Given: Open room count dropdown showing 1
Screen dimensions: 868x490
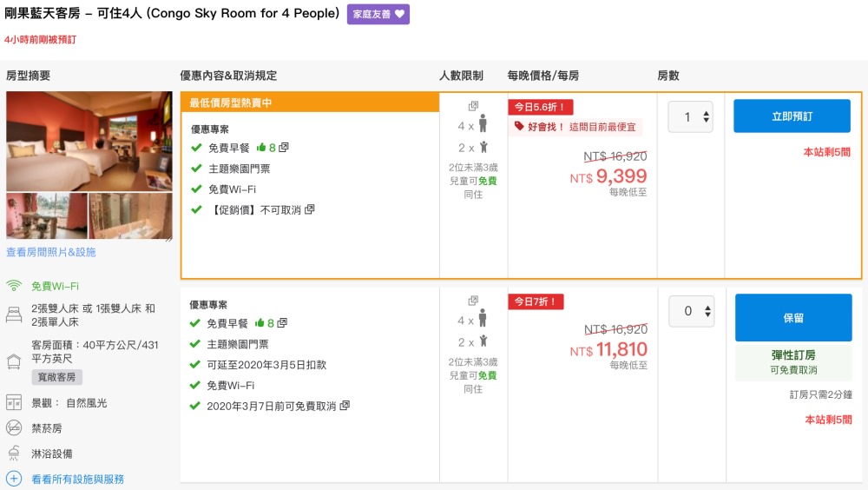Looking at the screenshot, I should tap(690, 116).
